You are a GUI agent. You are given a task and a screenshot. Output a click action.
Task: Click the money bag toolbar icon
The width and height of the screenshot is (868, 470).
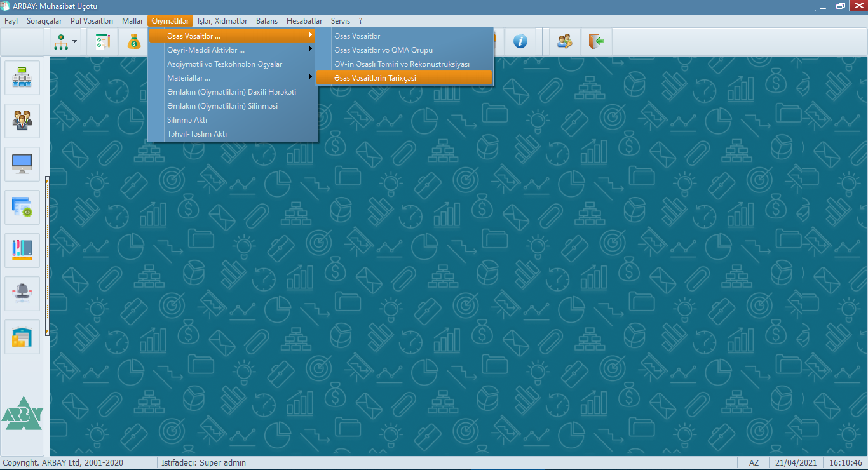134,42
